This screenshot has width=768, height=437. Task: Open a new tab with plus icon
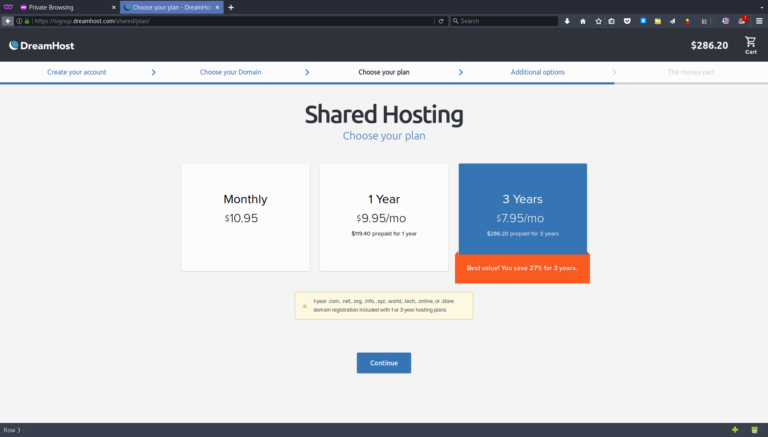pyautogui.click(x=231, y=7)
